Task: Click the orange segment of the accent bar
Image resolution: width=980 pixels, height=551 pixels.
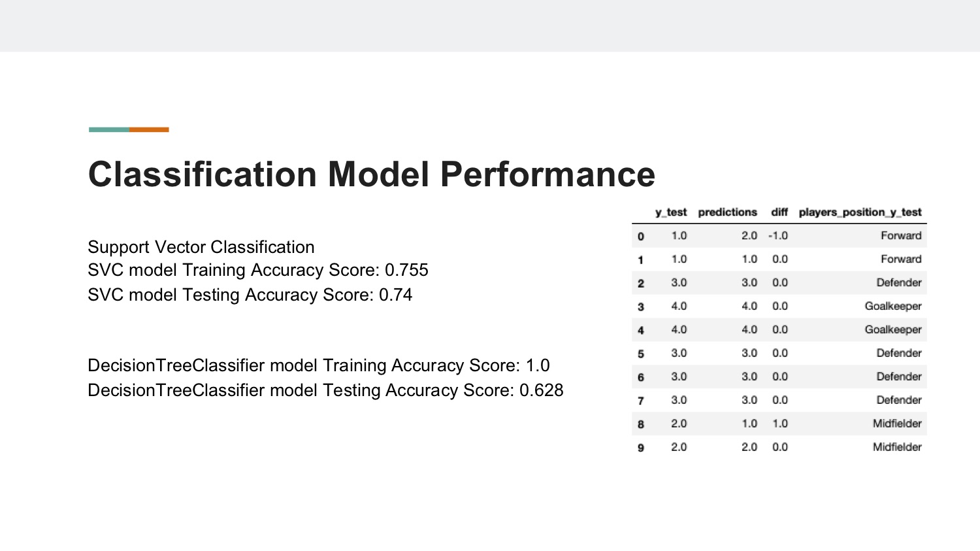Action: 149,129
